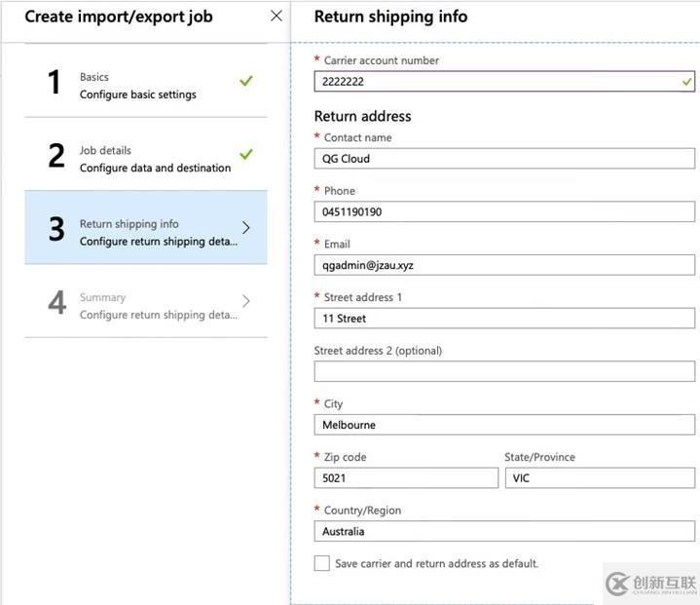Click the Zip code field
Viewport: 700px width, 605px height.
click(406, 478)
